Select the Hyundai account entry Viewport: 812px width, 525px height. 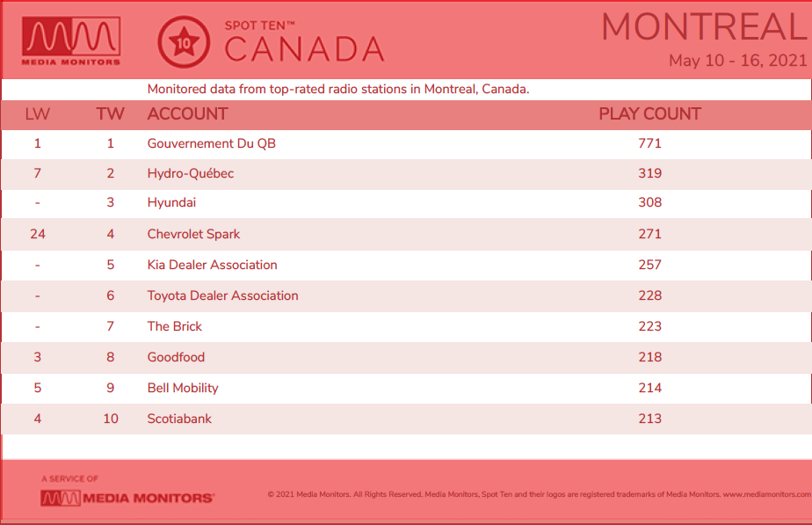pyautogui.click(x=171, y=202)
